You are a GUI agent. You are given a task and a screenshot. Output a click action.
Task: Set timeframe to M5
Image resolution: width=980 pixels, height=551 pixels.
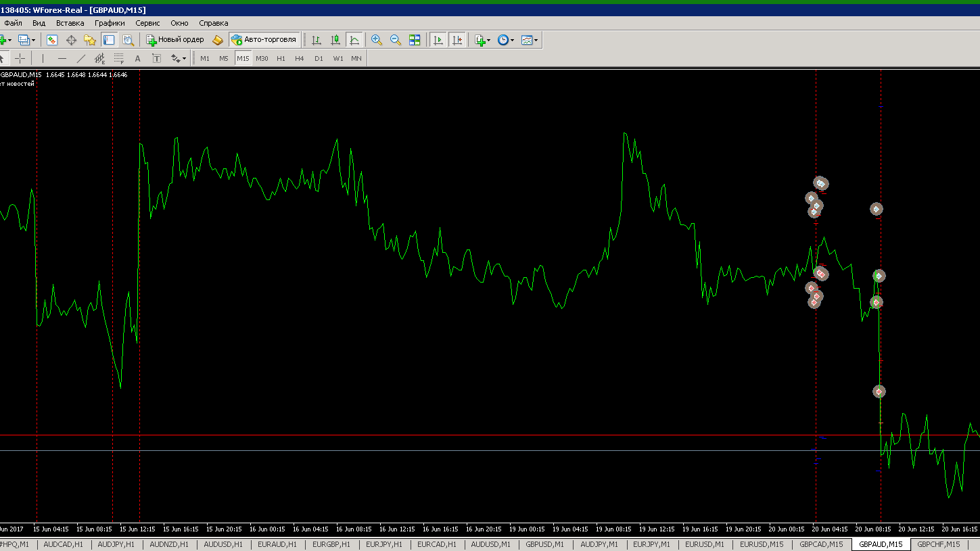[x=224, y=58]
